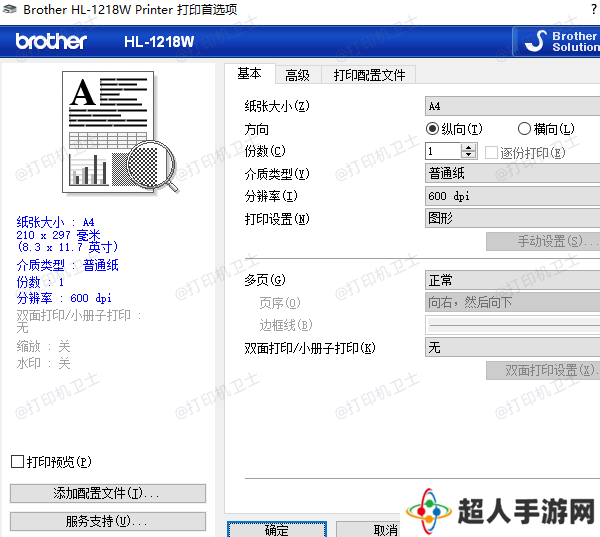
Task: Open the 边框线 dropdown
Action: 512,325
